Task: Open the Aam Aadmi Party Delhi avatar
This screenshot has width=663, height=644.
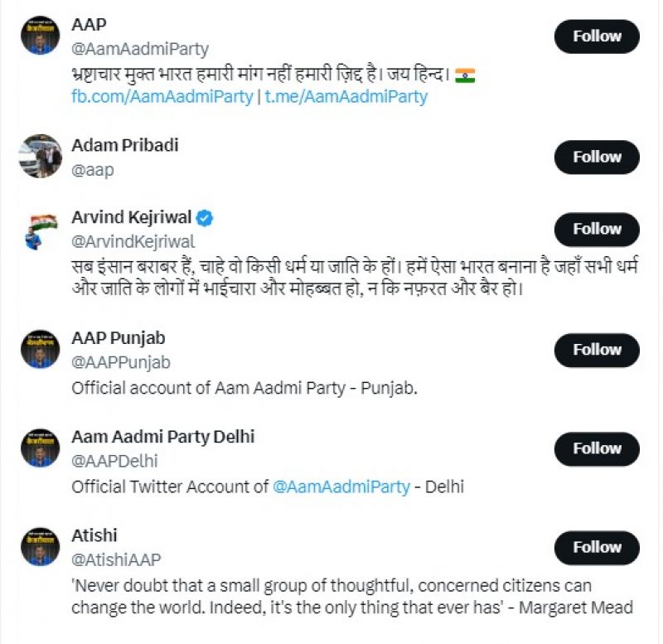Action: 41,448
